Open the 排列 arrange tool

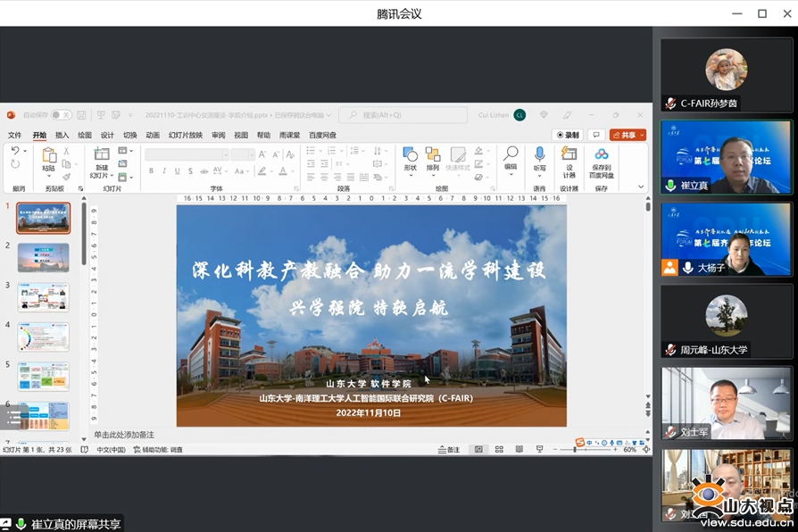tap(433, 155)
